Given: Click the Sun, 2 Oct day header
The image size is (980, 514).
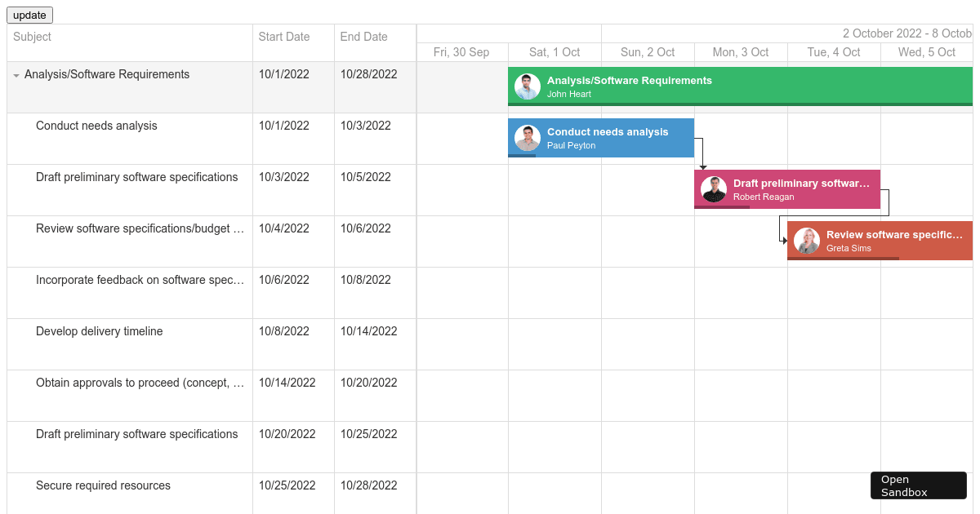Looking at the screenshot, I should pos(648,51).
